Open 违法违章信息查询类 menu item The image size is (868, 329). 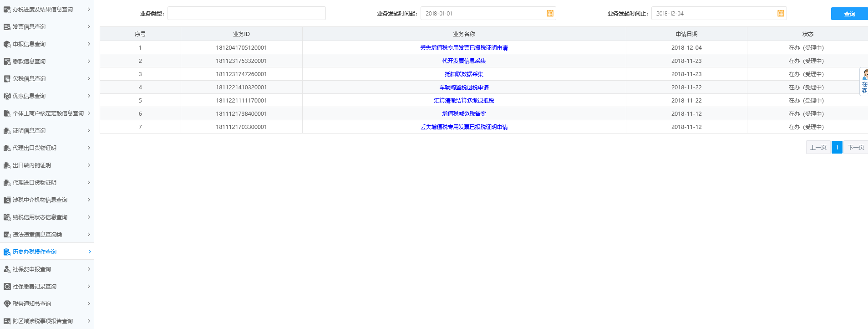47,235
